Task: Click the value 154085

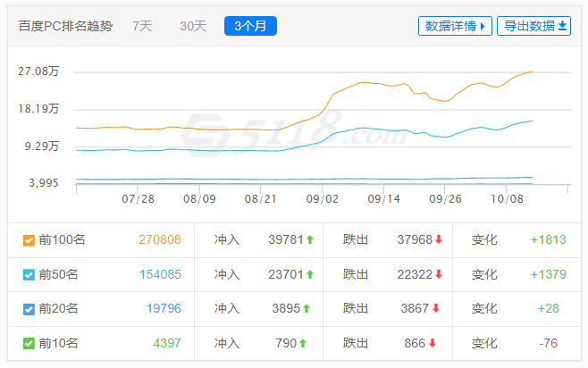Action: (x=160, y=274)
